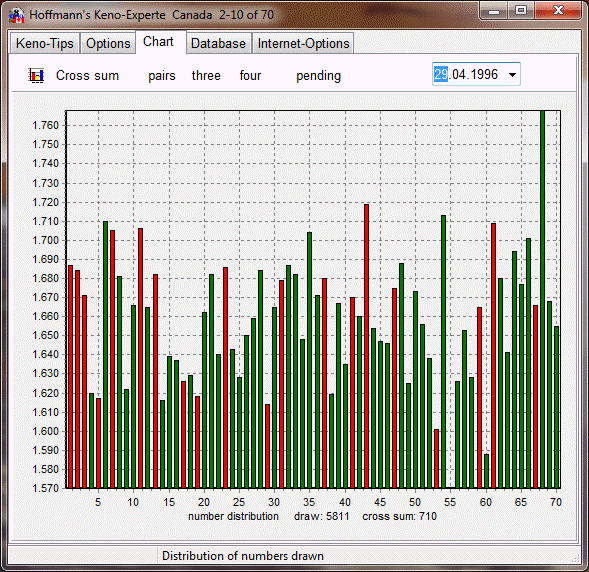Select the Chart tab
This screenshot has height=572, width=589.
(158, 42)
